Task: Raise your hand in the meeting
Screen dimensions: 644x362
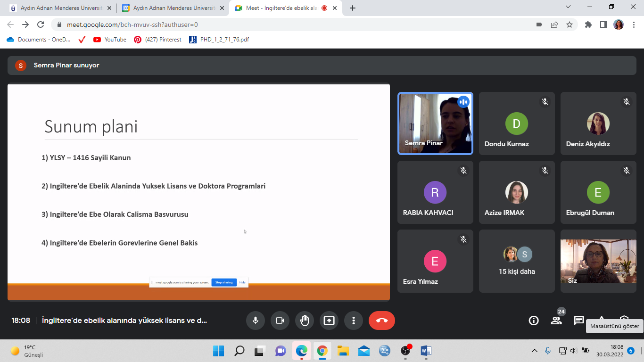Action: coord(305,321)
